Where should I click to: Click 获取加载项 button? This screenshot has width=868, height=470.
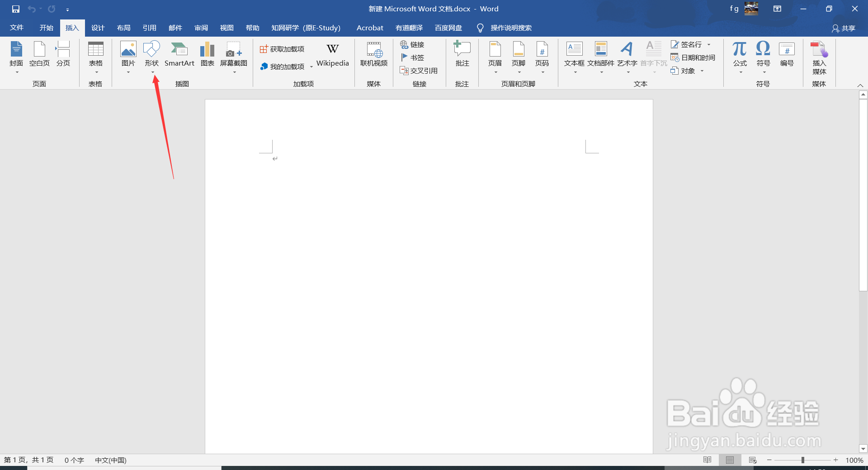tap(282, 49)
